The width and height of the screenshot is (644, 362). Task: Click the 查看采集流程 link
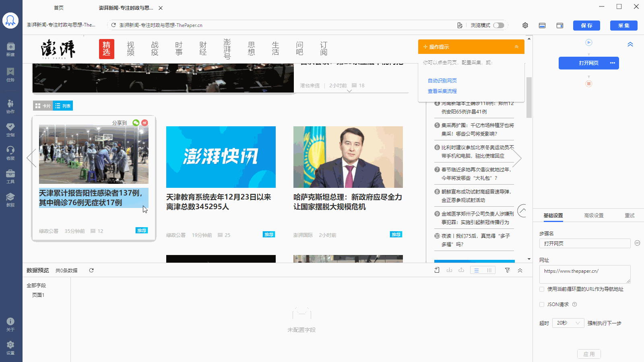coord(442,91)
